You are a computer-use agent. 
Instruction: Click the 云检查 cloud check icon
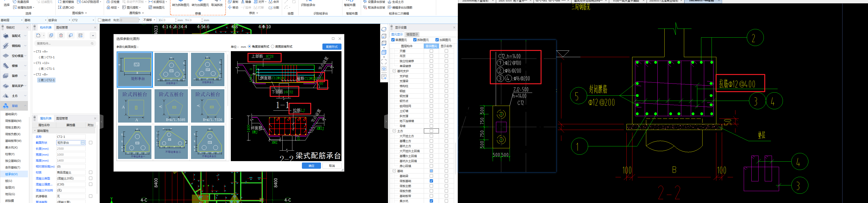[108, 2]
